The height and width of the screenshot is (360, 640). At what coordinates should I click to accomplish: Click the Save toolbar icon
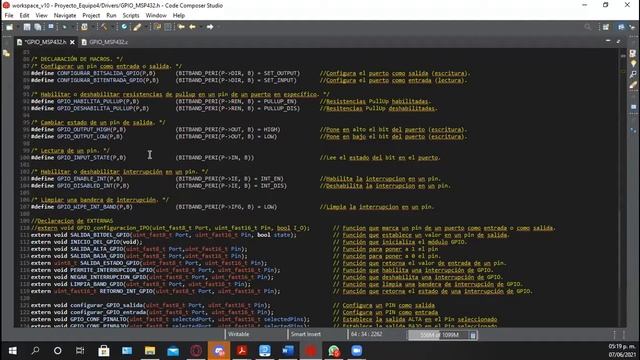tap(27, 27)
